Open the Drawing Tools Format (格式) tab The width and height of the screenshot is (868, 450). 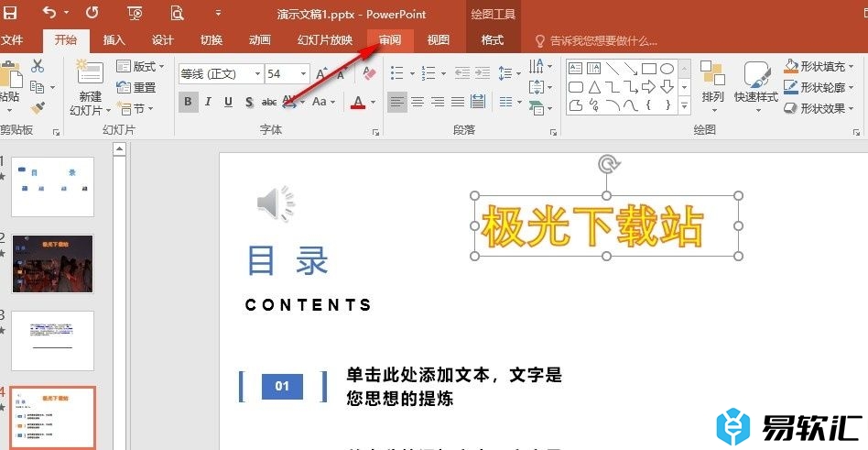(493, 40)
